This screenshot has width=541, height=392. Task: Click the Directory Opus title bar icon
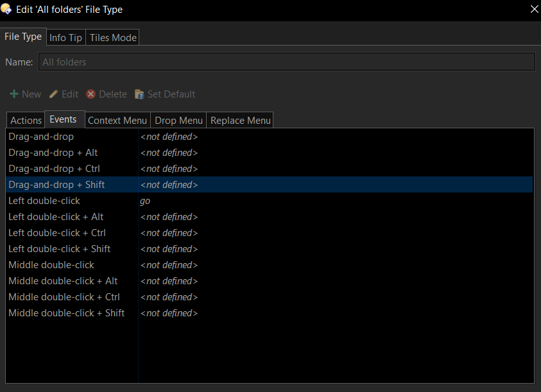pos(6,9)
